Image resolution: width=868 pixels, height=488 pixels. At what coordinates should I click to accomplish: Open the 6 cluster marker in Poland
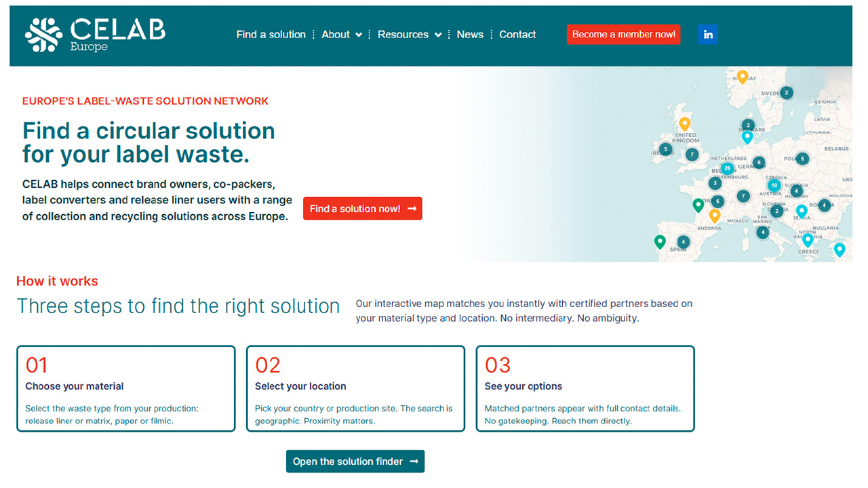[x=802, y=159]
